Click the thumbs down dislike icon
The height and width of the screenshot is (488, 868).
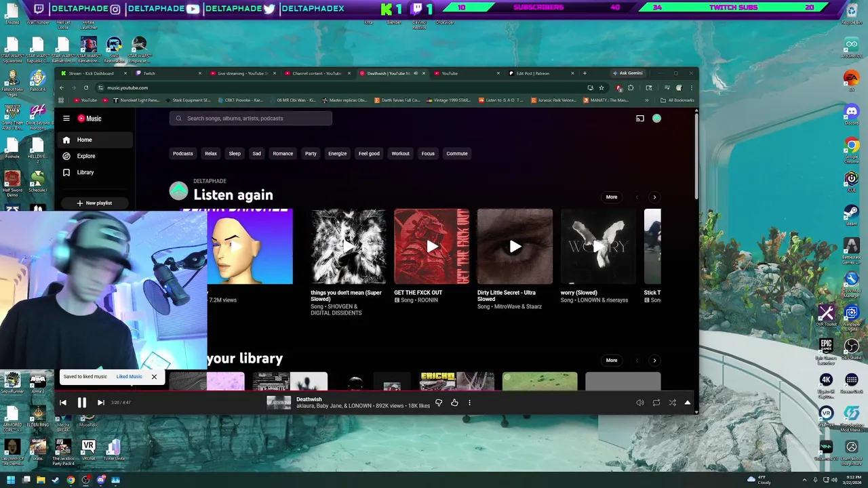(439, 403)
